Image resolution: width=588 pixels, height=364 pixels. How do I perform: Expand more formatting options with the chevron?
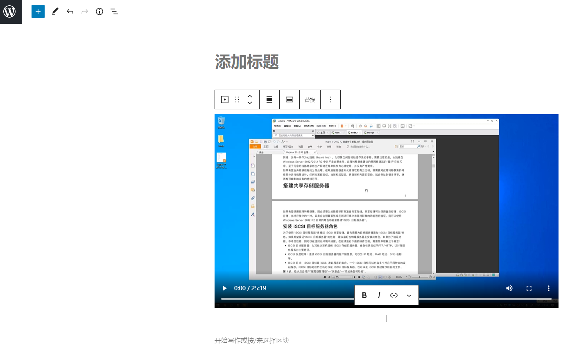coord(409,295)
